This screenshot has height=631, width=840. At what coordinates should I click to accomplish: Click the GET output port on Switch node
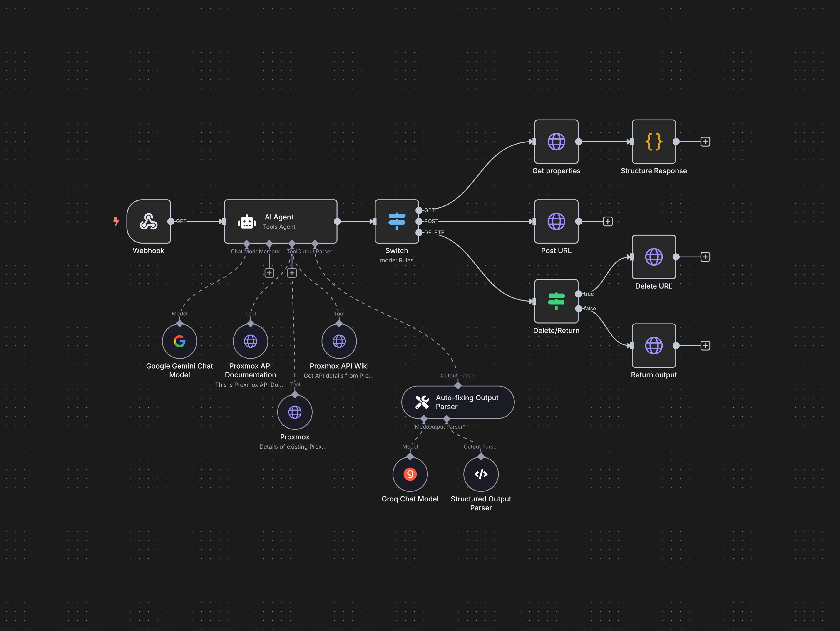(419, 210)
